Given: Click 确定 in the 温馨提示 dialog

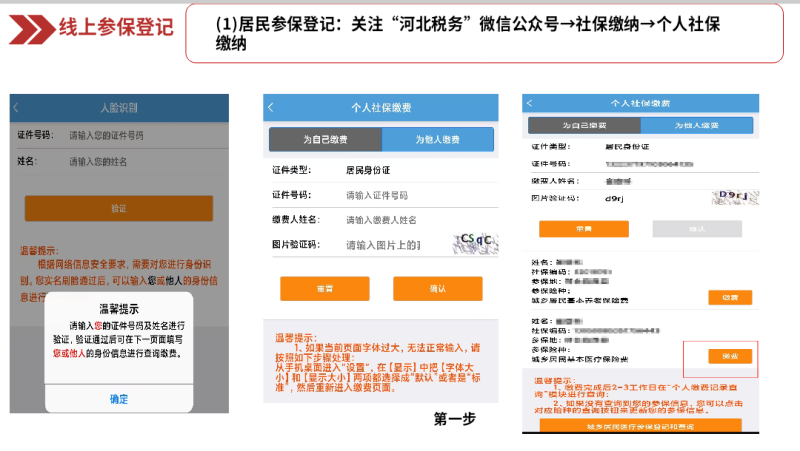Looking at the screenshot, I should click(118, 398).
